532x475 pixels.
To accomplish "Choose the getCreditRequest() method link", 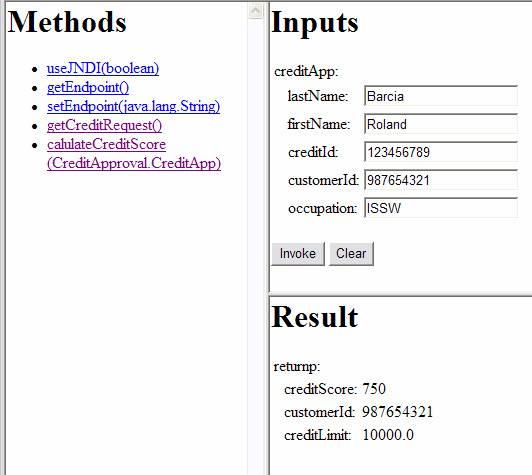I will pos(104,126).
